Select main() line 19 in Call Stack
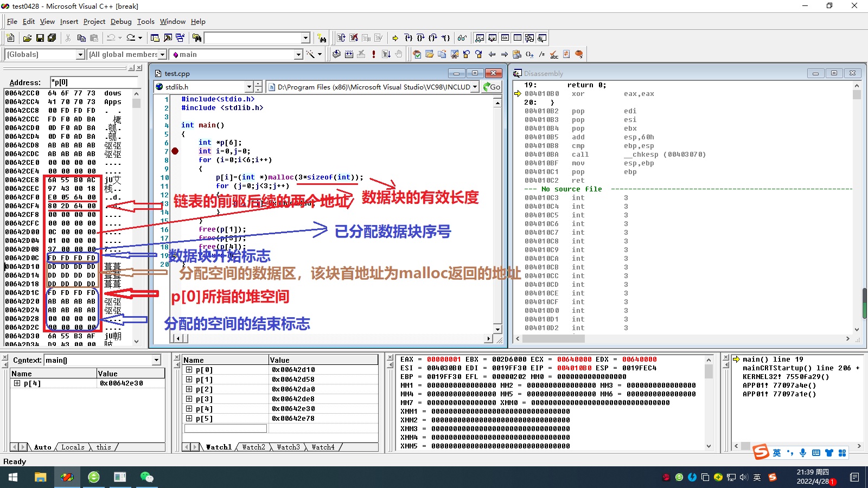The width and height of the screenshot is (868, 488). click(x=773, y=359)
